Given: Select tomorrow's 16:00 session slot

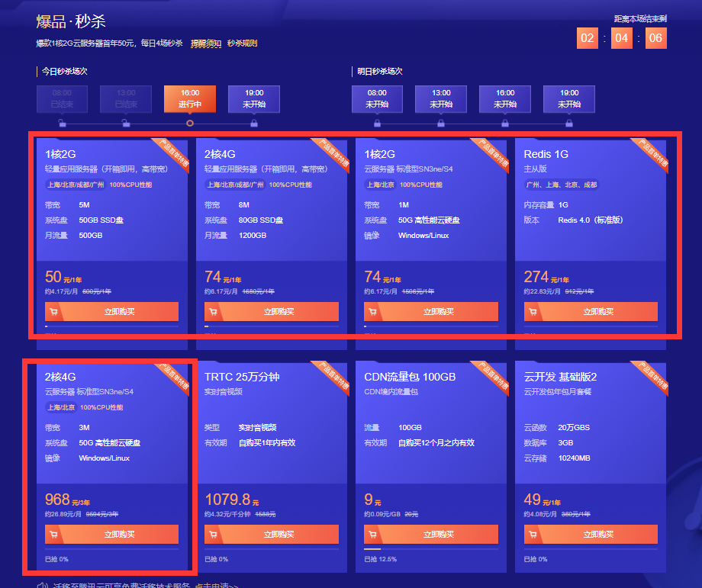Looking at the screenshot, I should (x=504, y=98).
